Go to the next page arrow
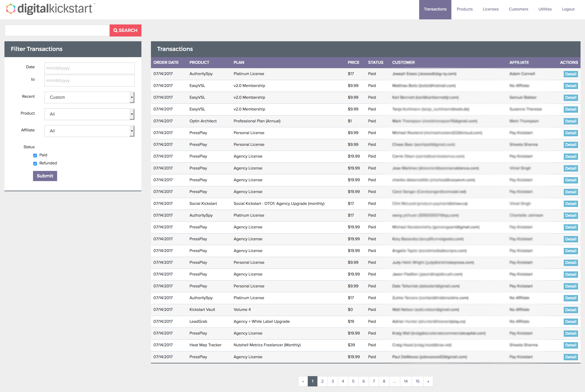This screenshot has height=392, width=585. (x=428, y=381)
